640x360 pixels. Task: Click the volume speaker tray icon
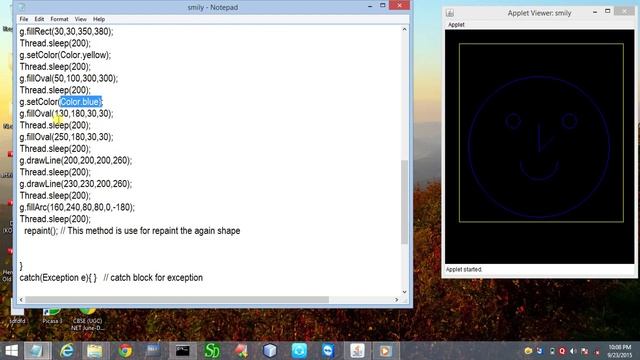coord(573,351)
